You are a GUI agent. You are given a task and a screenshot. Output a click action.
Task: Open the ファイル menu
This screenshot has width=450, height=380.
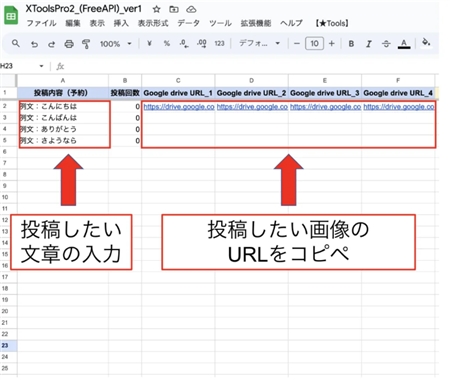[41, 23]
